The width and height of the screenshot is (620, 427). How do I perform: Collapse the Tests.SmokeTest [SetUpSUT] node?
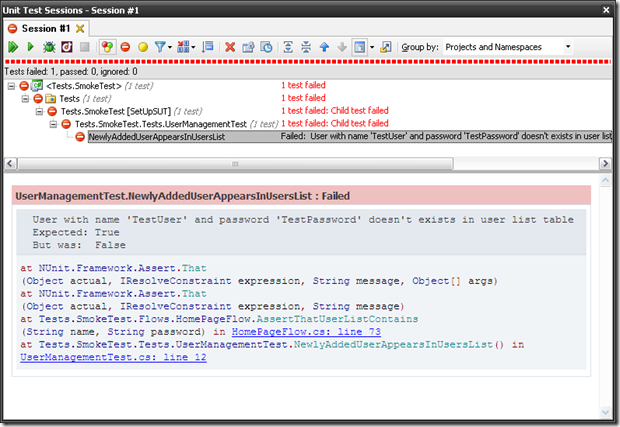[39, 111]
